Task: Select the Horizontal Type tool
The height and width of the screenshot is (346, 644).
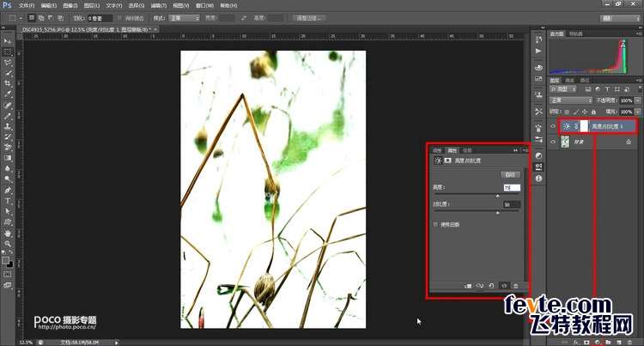Action: point(8,201)
